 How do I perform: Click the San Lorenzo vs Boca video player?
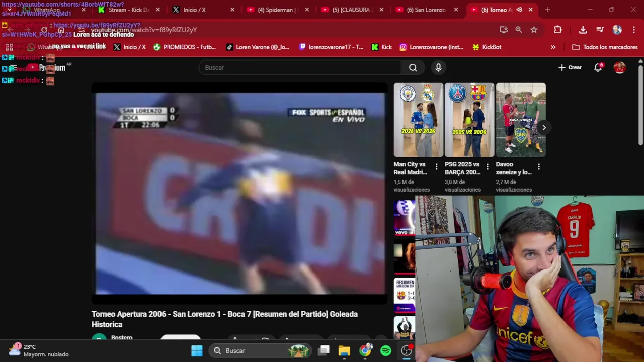(x=240, y=194)
